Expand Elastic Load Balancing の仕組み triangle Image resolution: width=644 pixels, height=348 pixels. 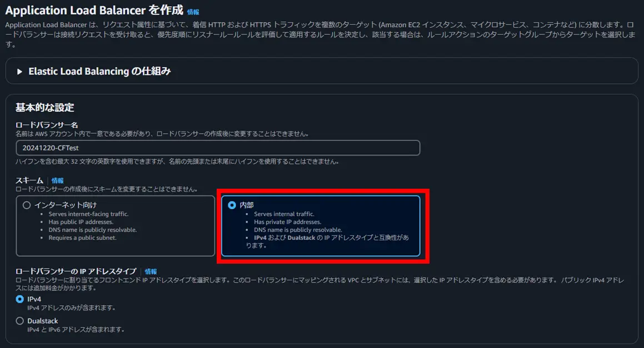19,72
